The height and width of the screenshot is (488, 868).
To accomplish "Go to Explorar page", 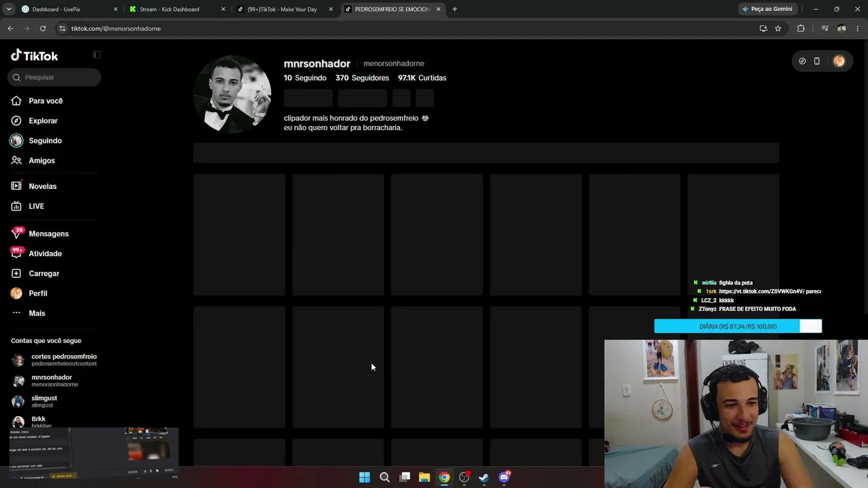I will point(43,121).
